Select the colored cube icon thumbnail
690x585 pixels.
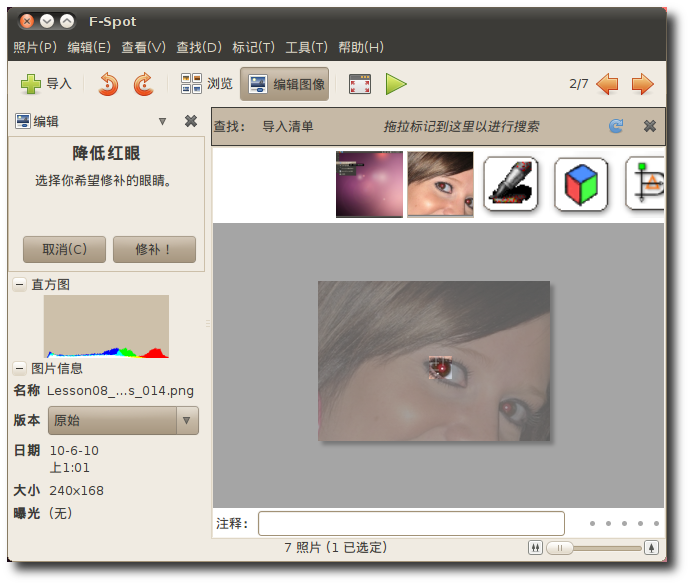[581, 184]
